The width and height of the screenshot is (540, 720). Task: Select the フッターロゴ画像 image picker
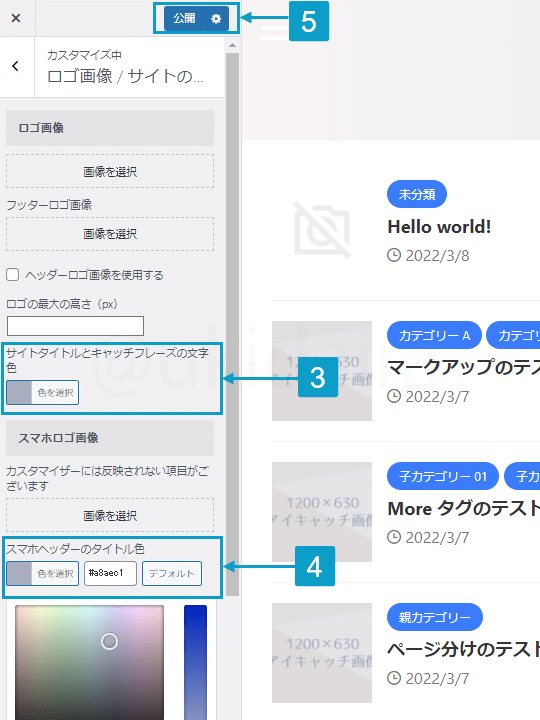(110, 234)
